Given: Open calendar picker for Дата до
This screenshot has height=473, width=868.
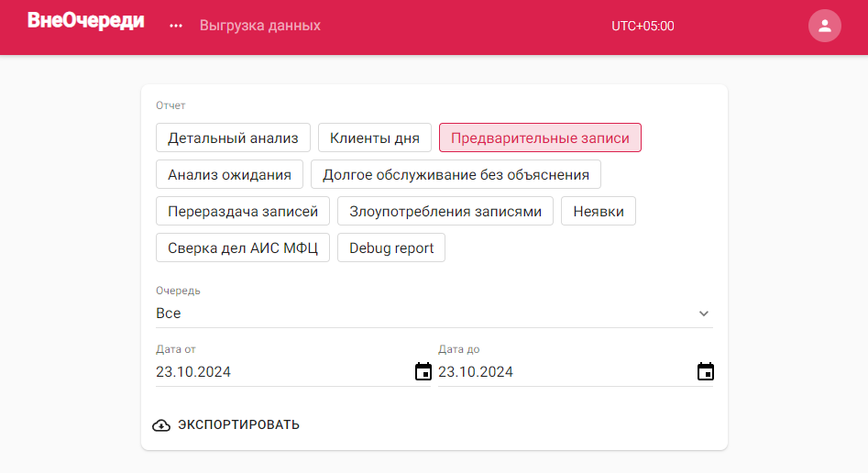Looking at the screenshot, I should (x=705, y=371).
